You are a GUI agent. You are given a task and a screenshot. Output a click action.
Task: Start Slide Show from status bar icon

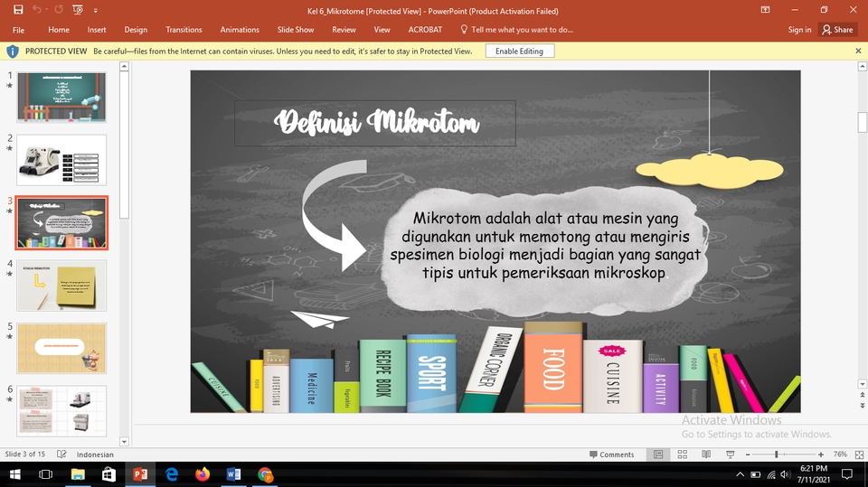coord(731,454)
